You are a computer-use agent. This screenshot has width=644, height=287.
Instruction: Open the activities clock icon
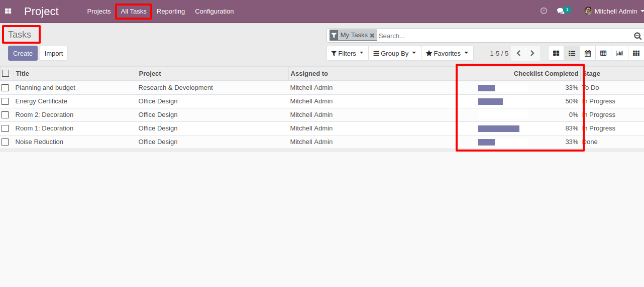point(544,11)
